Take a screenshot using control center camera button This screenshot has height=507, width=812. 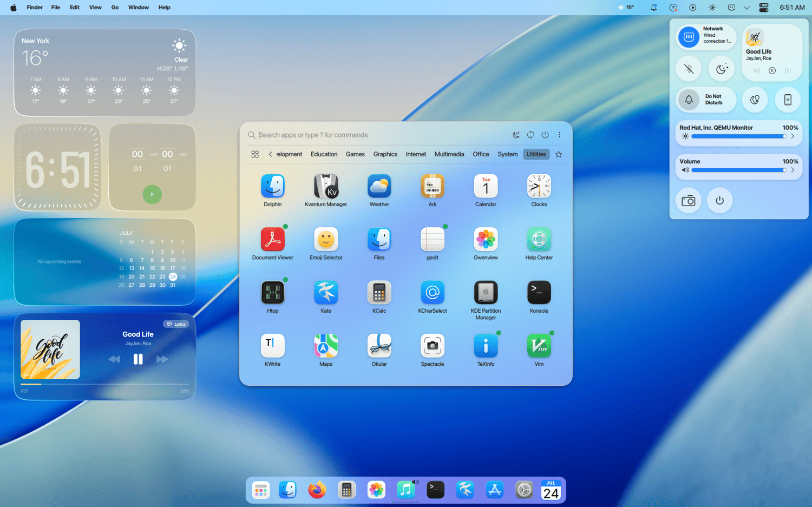pyautogui.click(x=689, y=201)
